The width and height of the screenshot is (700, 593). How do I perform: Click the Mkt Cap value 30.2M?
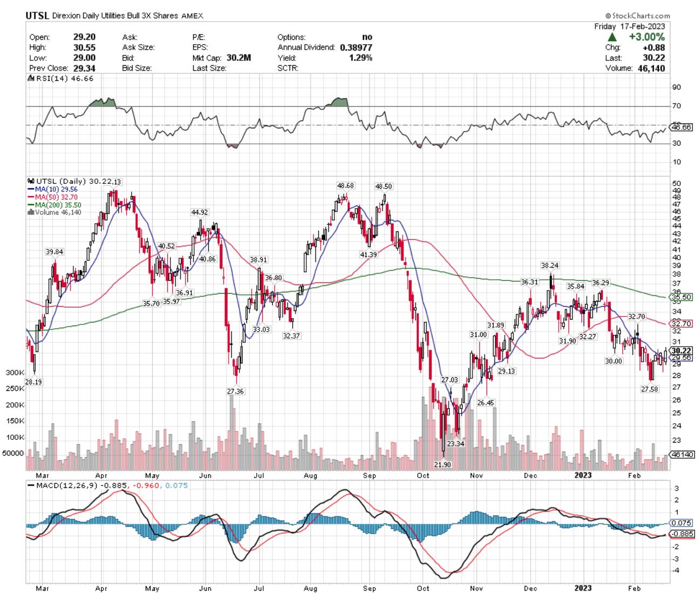(x=239, y=58)
